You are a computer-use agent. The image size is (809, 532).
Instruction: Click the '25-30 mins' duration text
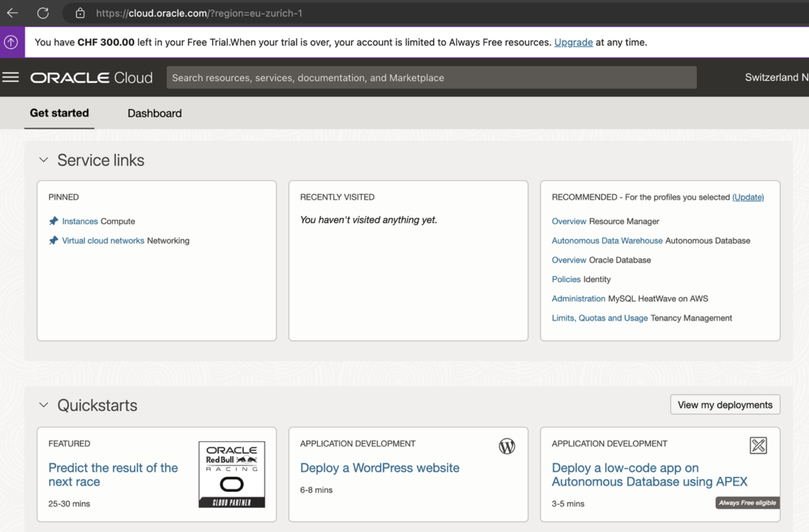point(69,504)
